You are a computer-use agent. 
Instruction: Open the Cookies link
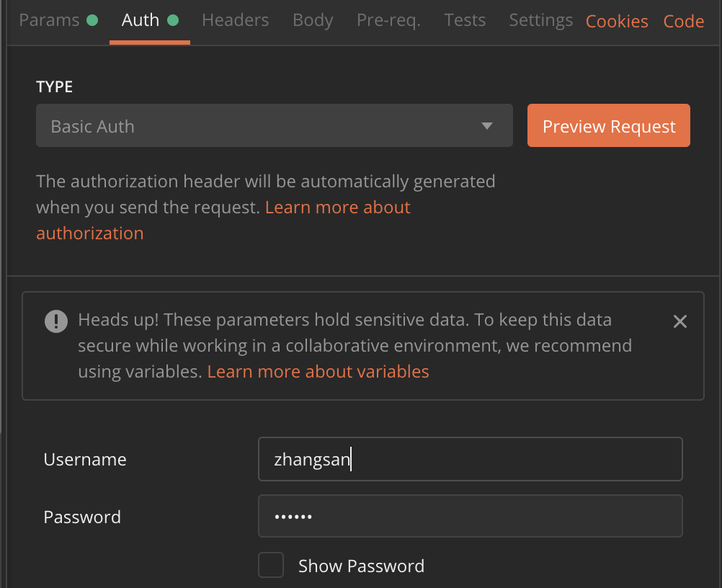(617, 22)
